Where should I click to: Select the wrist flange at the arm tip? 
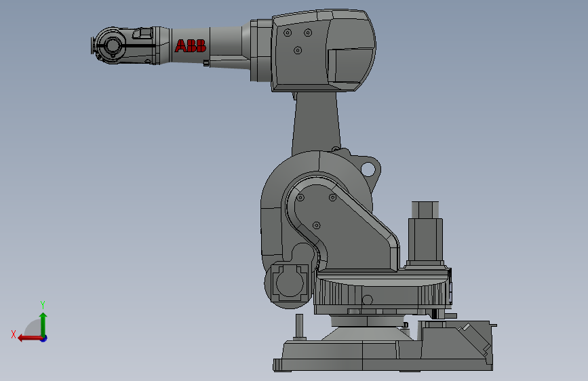coord(92,45)
